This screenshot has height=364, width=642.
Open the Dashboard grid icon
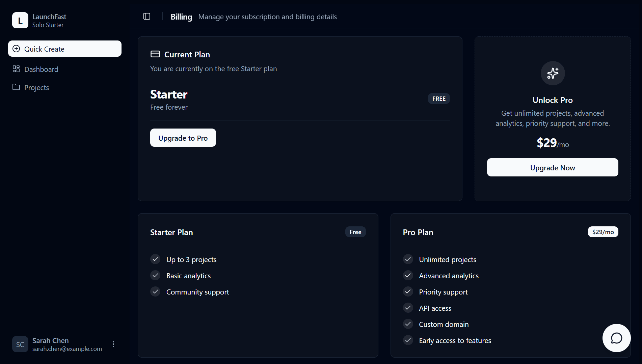coord(16,69)
